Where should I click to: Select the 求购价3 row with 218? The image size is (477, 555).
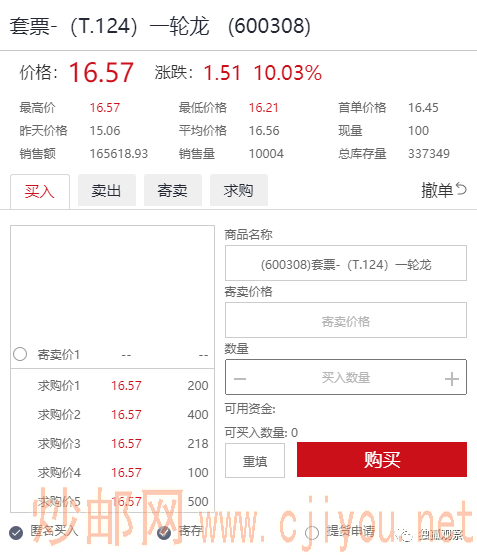[113, 444]
